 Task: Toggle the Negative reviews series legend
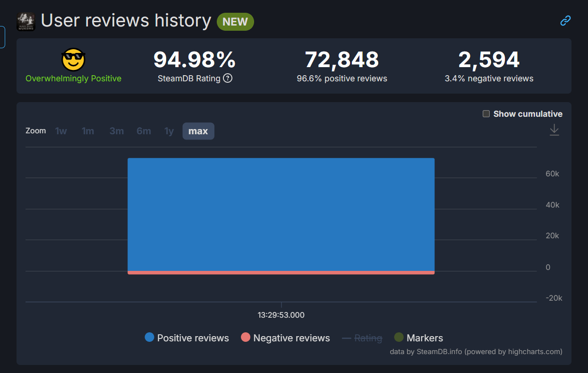coord(291,338)
